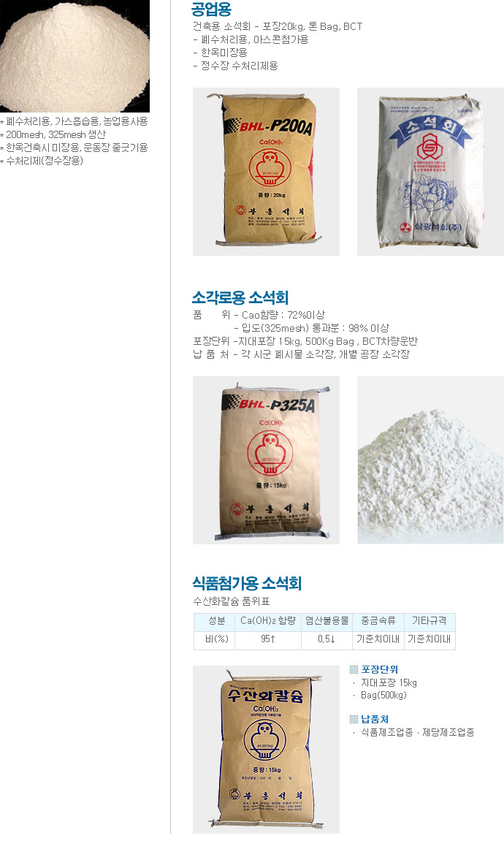Click the BHL-P325A bag product image
This screenshot has height=857, width=504.
point(266,460)
